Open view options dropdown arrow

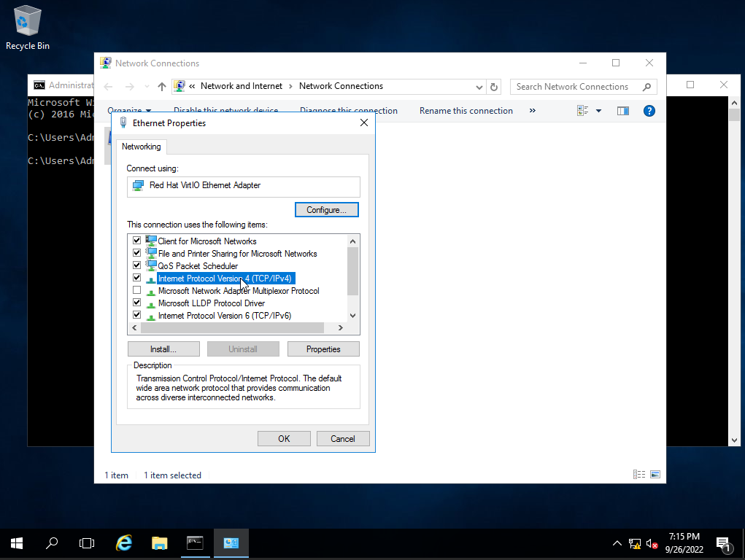click(x=598, y=111)
